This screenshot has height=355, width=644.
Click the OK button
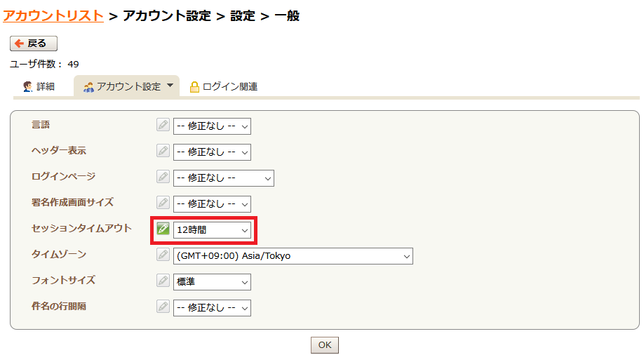click(325, 344)
